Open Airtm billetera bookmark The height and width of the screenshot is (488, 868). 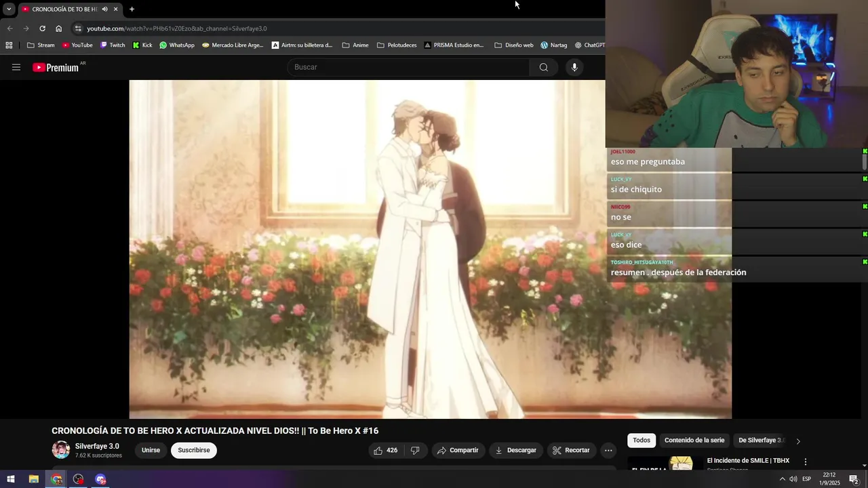(x=302, y=45)
